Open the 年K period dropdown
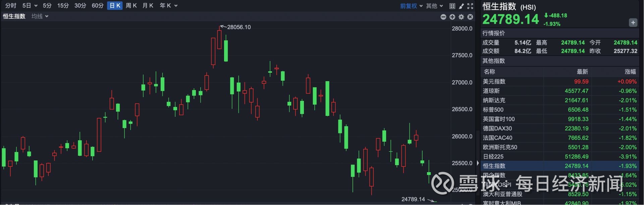Screen dimensions: 644x205 click(168, 6)
